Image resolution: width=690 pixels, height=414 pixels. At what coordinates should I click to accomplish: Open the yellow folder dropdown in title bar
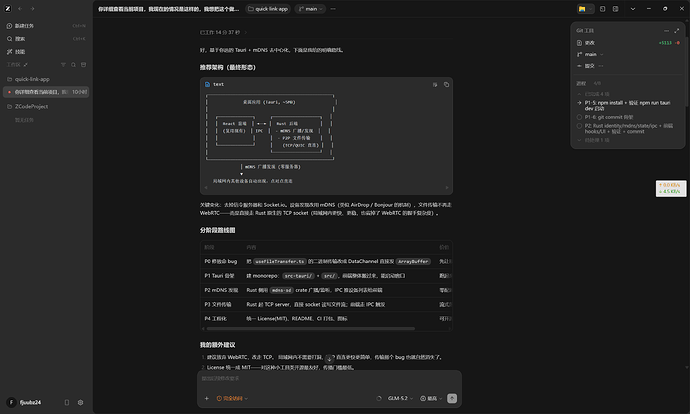click(585, 9)
